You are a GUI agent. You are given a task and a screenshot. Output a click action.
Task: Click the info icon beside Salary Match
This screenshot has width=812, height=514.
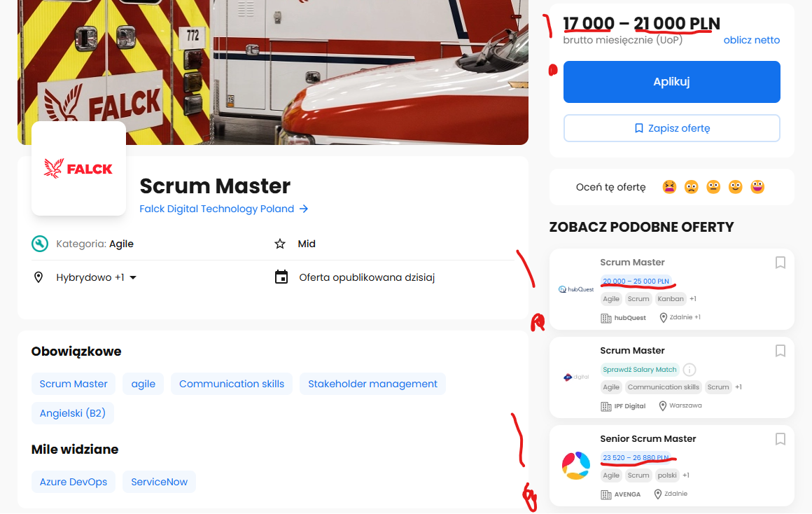pos(689,370)
